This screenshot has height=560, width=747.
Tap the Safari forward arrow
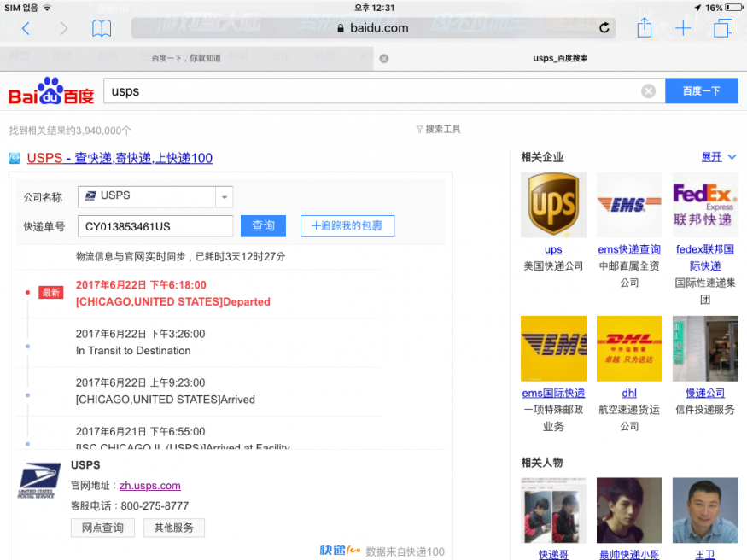63,28
